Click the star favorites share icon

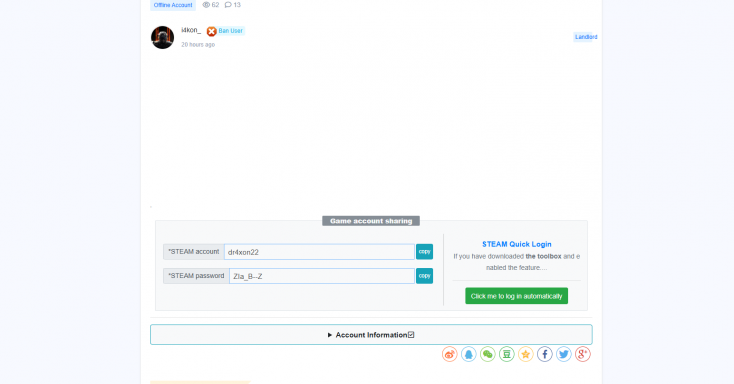tap(526, 354)
